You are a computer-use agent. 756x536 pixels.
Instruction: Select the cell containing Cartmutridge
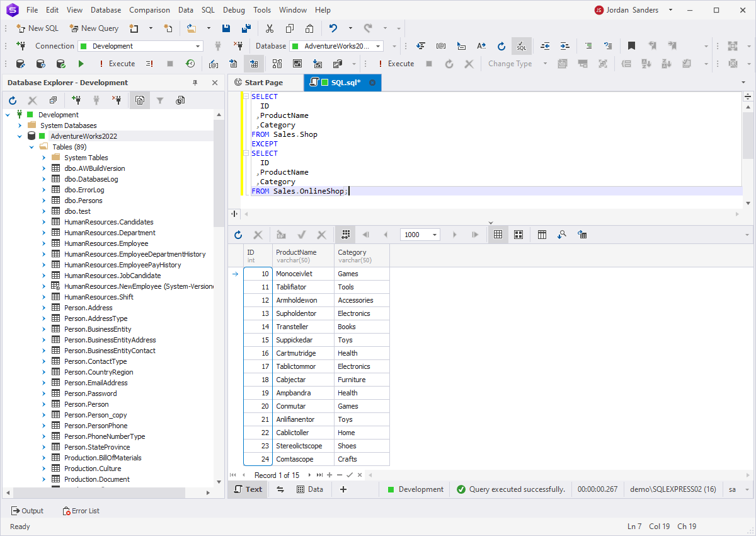pyautogui.click(x=304, y=353)
